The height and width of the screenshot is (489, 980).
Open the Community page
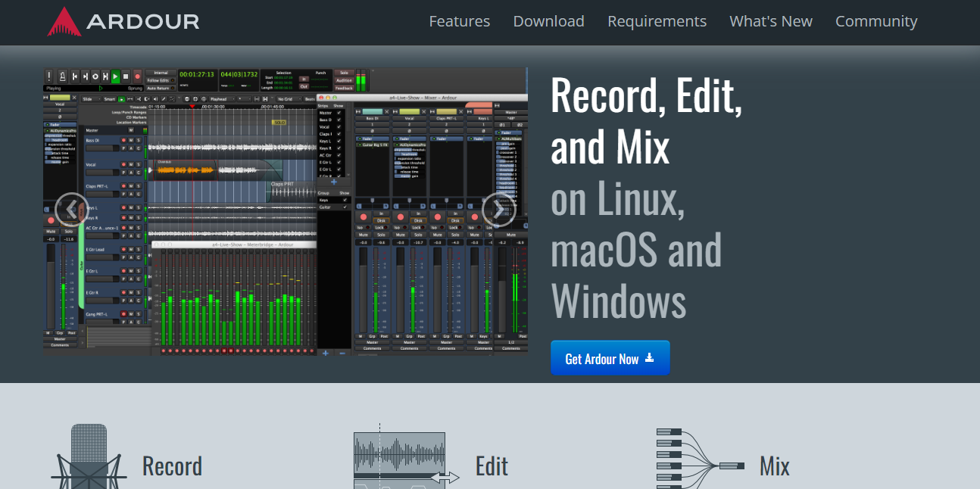click(876, 21)
